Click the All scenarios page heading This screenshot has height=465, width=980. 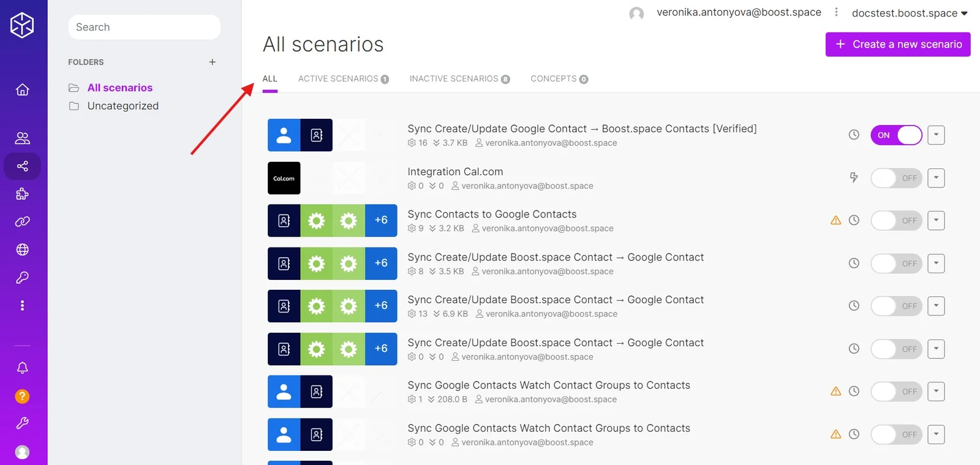point(323,45)
